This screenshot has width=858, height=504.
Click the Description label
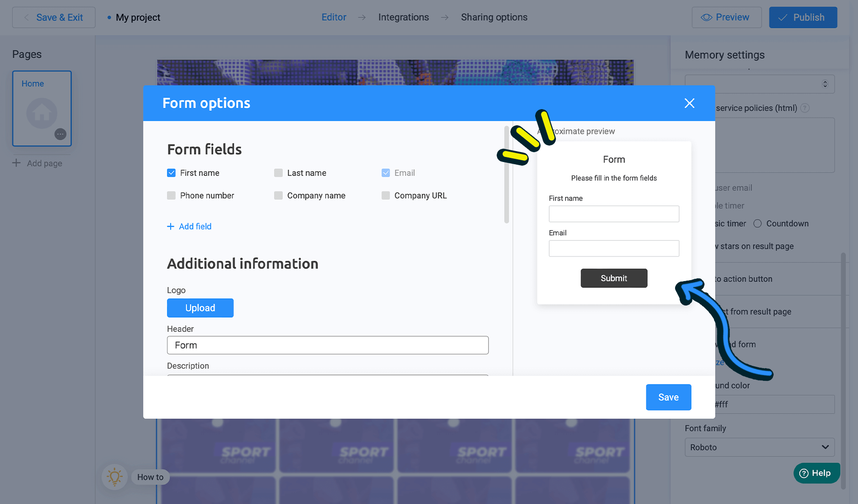tap(188, 366)
